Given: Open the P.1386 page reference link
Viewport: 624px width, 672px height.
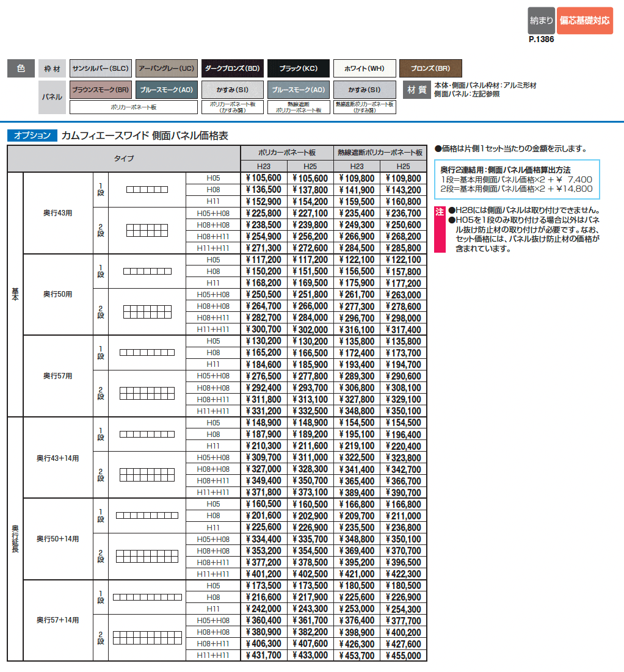Looking at the screenshot, I should coord(542,39).
